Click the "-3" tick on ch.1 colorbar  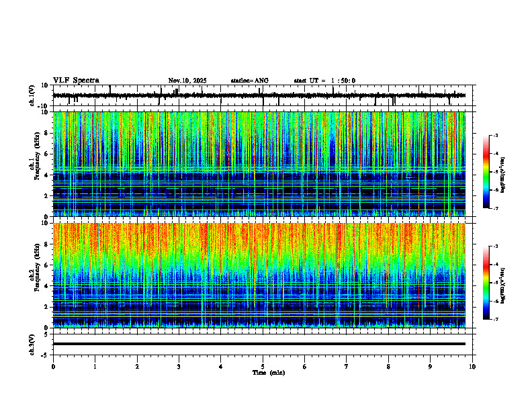point(496,135)
